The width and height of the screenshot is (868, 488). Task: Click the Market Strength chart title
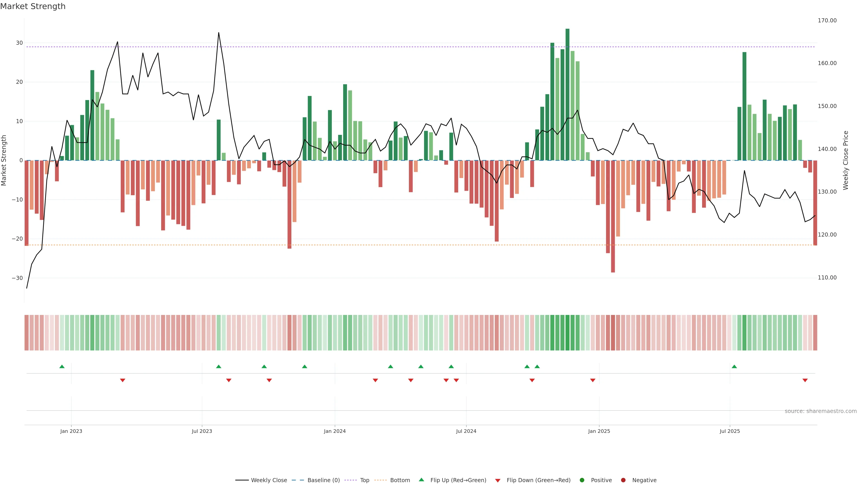33,6
